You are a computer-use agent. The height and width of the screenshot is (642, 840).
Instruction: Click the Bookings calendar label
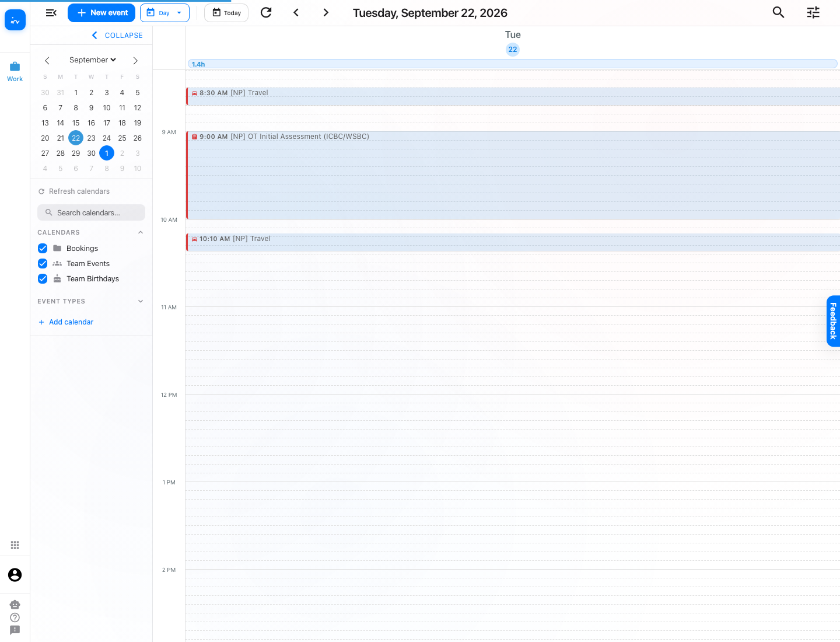pyautogui.click(x=82, y=249)
